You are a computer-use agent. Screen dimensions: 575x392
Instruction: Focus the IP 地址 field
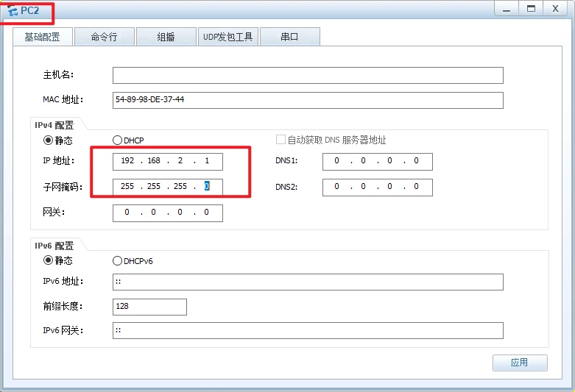coord(167,162)
